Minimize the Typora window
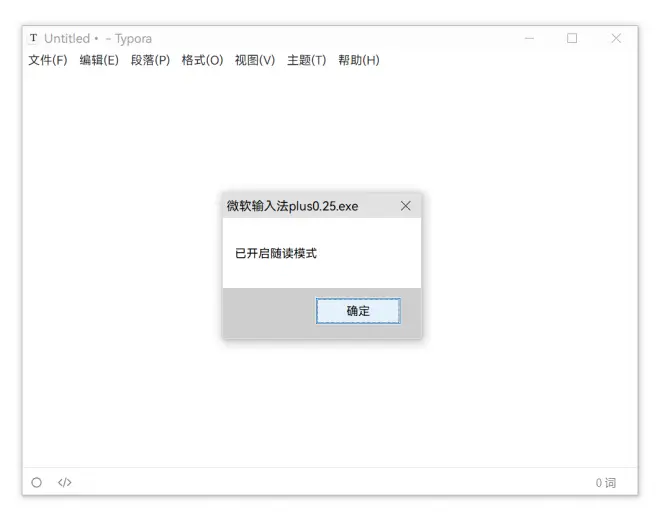The height and width of the screenshot is (514, 660). pos(529,38)
